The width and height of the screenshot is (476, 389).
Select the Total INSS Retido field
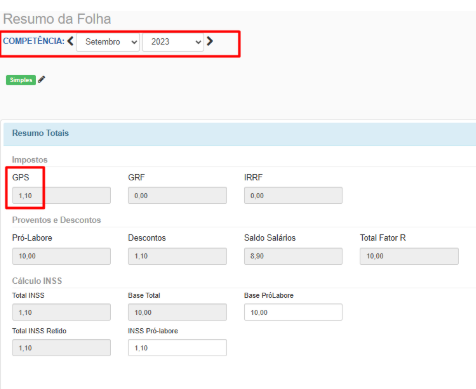point(61,348)
